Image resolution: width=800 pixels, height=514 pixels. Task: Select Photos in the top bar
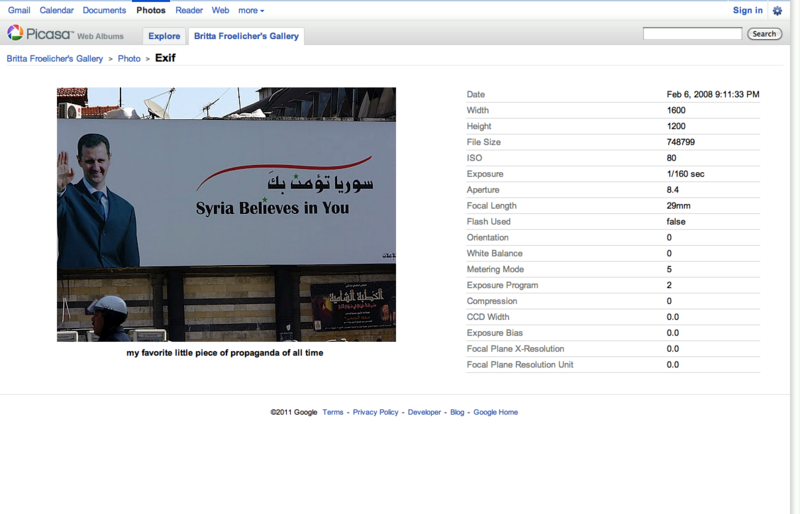[x=151, y=10]
